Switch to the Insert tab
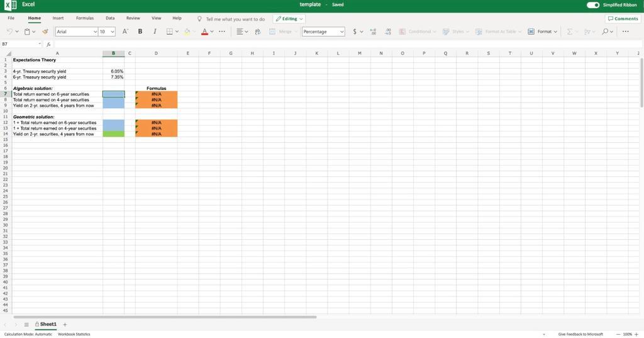 coord(58,18)
